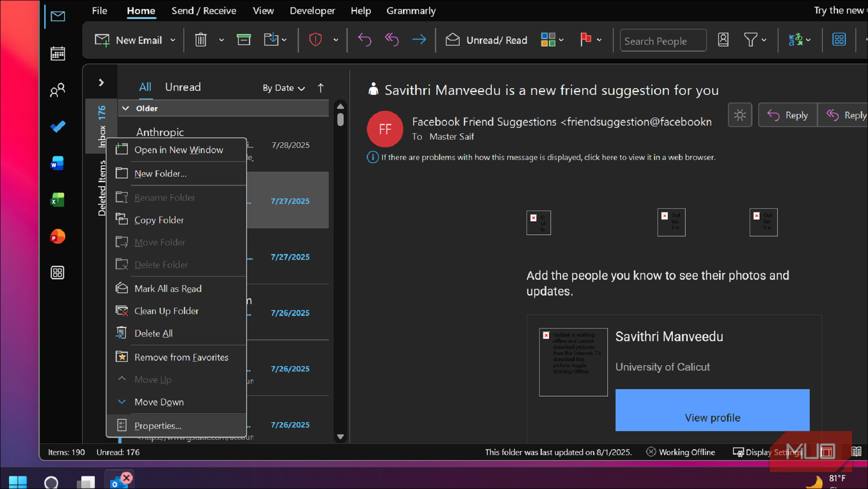Click inside the Search People field
The image size is (868, 489).
pos(663,40)
